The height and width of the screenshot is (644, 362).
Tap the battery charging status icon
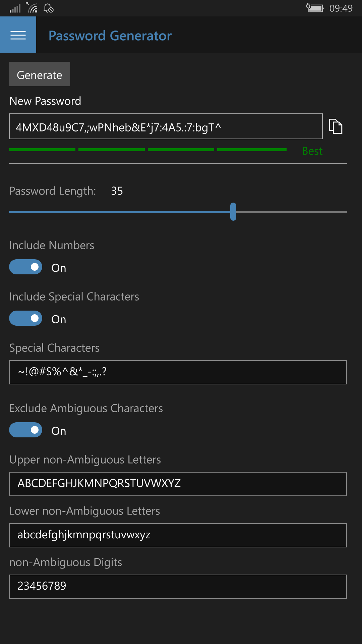coord(315,8)
